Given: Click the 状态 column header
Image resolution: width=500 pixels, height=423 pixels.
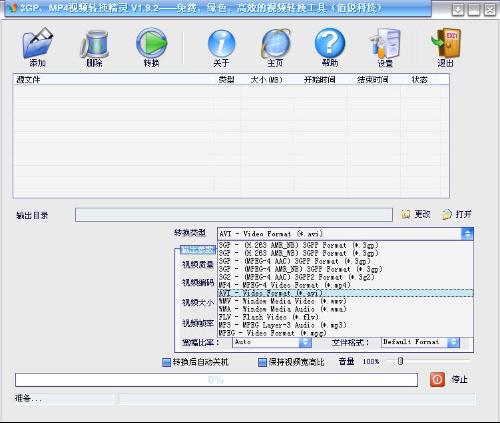Looking at the screenshot, I should point(420,80).
